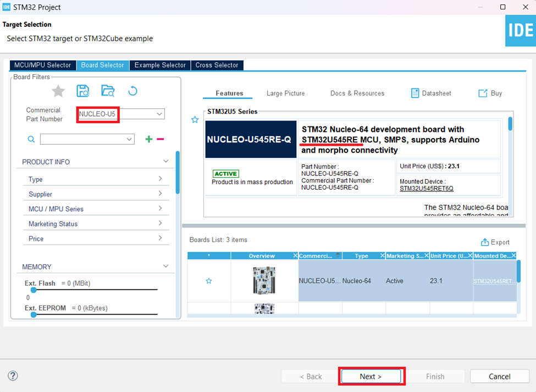536x392 pixels.
Task: Export the boards list
Action: coord(495,242)
